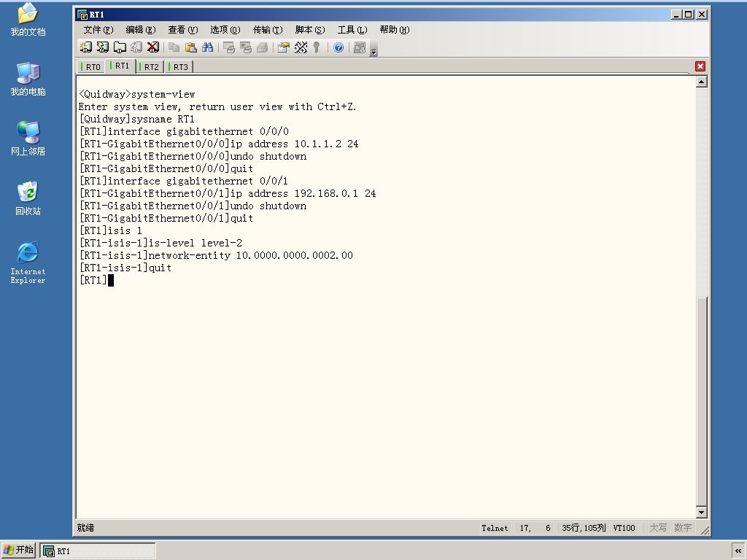Open the 选项(O) menu

click(x=225, y=29)
